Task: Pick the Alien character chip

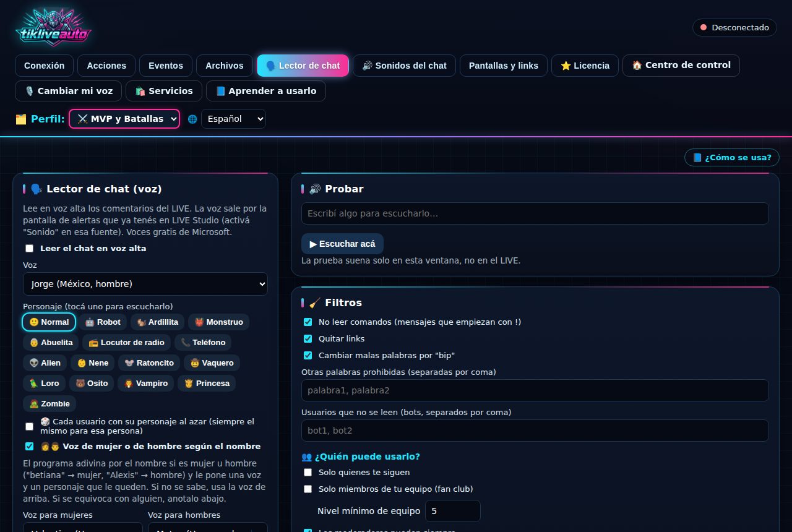Action: click(45, 363)
